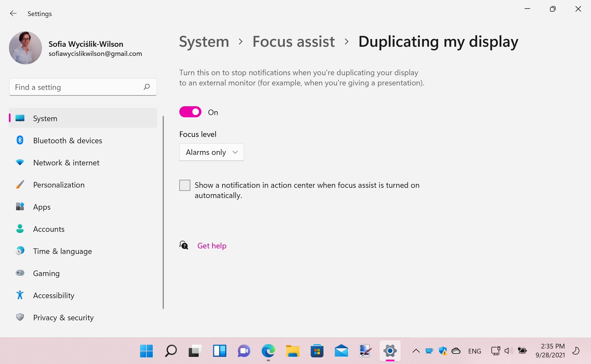
Task: Click the battery tray icon
Action: (522, 351)
